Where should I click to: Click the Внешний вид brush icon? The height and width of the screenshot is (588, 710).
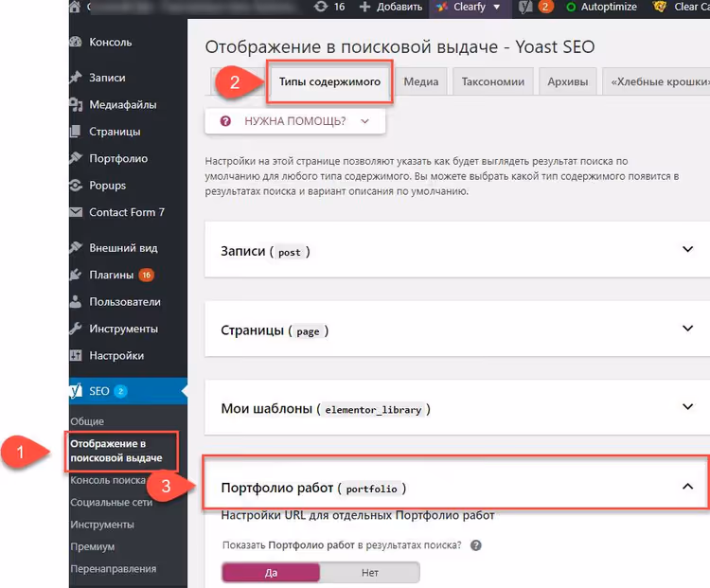pos(76,247)
